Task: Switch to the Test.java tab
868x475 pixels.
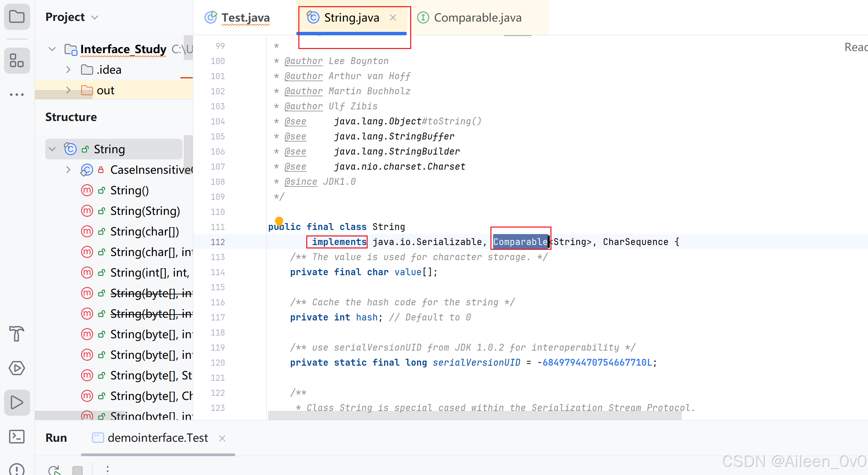Action: pyautogui.click(x=245, y=17)
